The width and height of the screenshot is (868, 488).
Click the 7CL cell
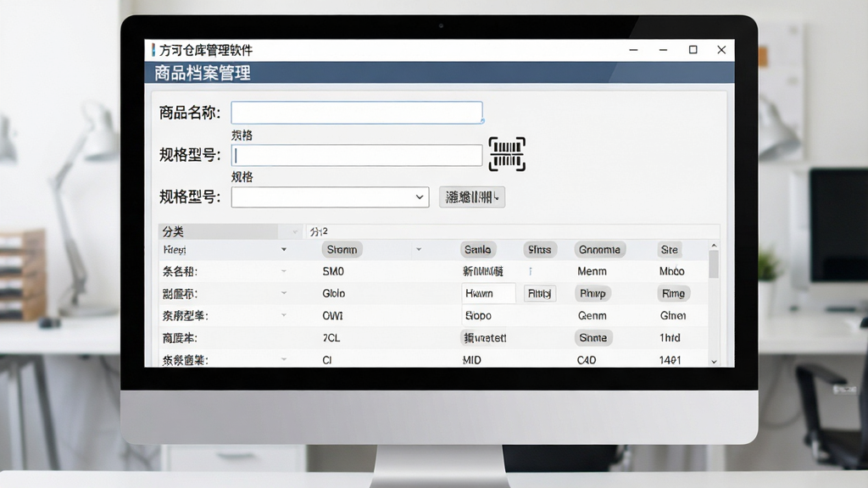tap(331, 337)
